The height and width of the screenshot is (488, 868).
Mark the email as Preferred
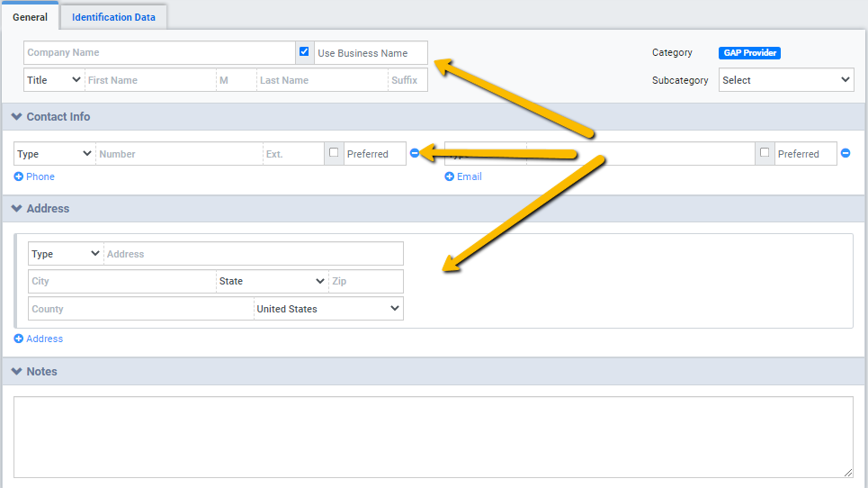tap(765, 153)
